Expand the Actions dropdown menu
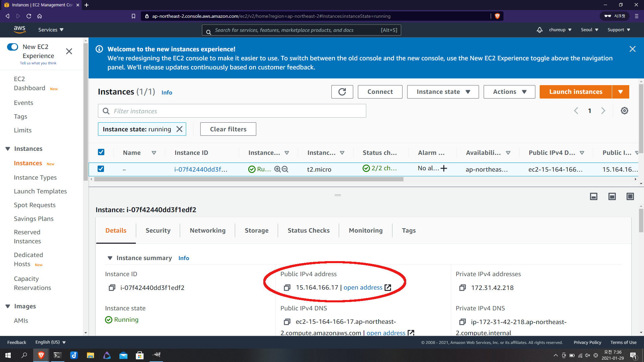This screenshot has height=362, width=644. pos(509,92)
